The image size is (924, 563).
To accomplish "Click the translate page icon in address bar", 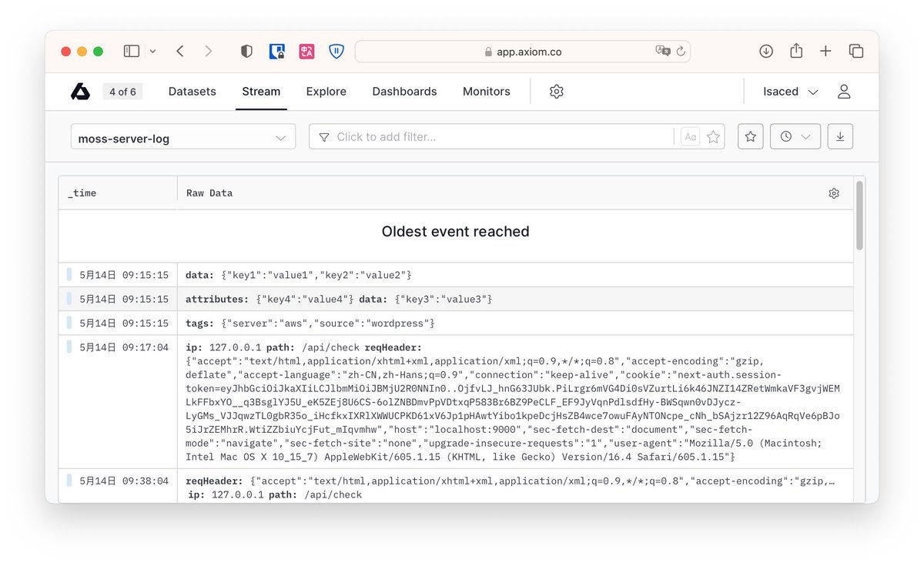I will pos(662,51).
